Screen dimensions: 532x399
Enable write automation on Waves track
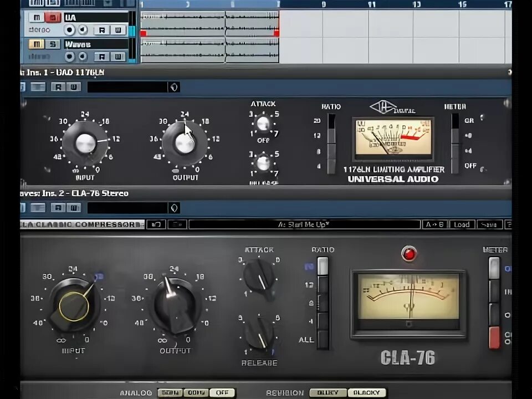(x=117, y=57)
